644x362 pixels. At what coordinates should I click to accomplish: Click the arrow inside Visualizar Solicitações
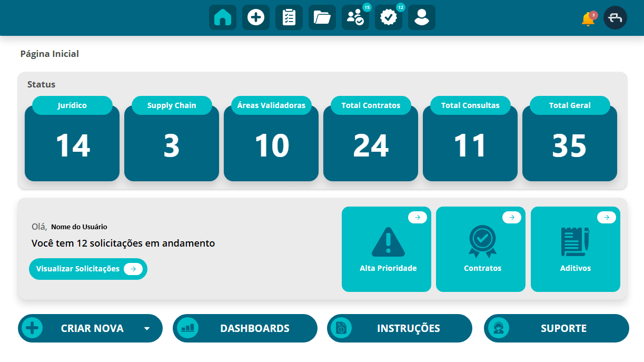[133, 269]
